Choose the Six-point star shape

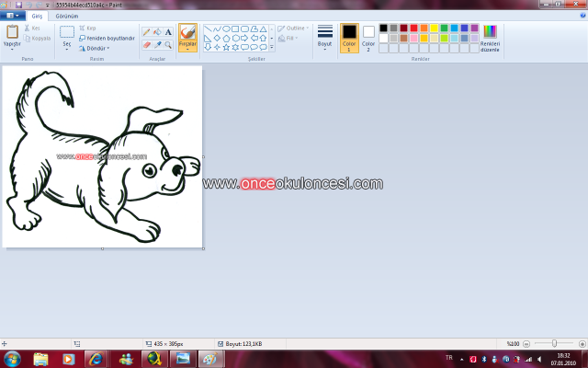pyautogui.click(x=235, y=47)
